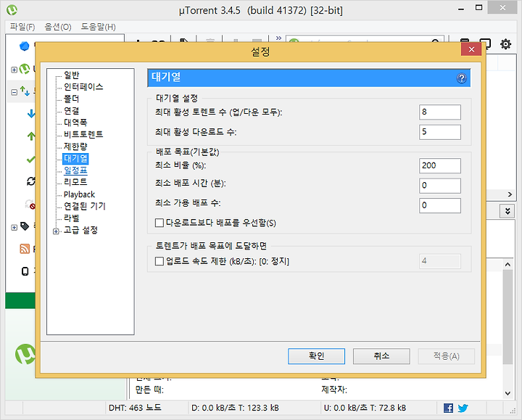The image size is (522, 420).
Task: Enable 업로드 속도 제한 checkbox
Action: pyautogui.click(x=159, y=261)
